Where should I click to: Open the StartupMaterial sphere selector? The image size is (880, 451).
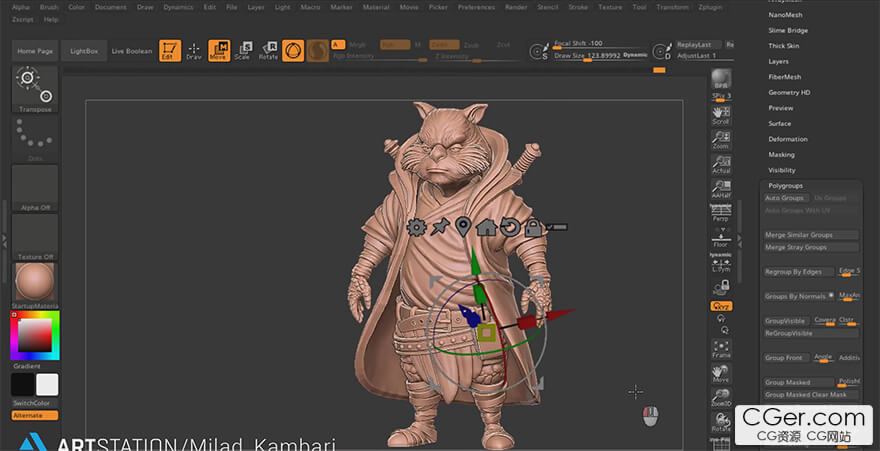click(35, 286)
